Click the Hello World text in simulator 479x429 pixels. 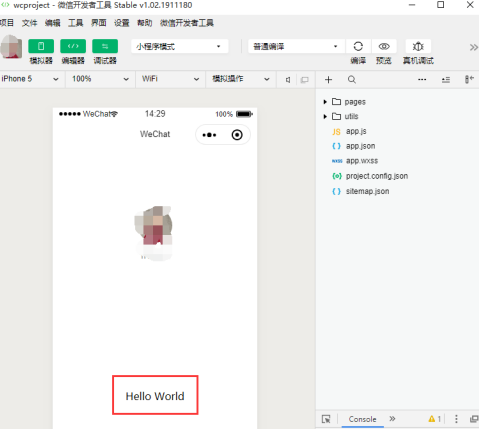(155, 396)
